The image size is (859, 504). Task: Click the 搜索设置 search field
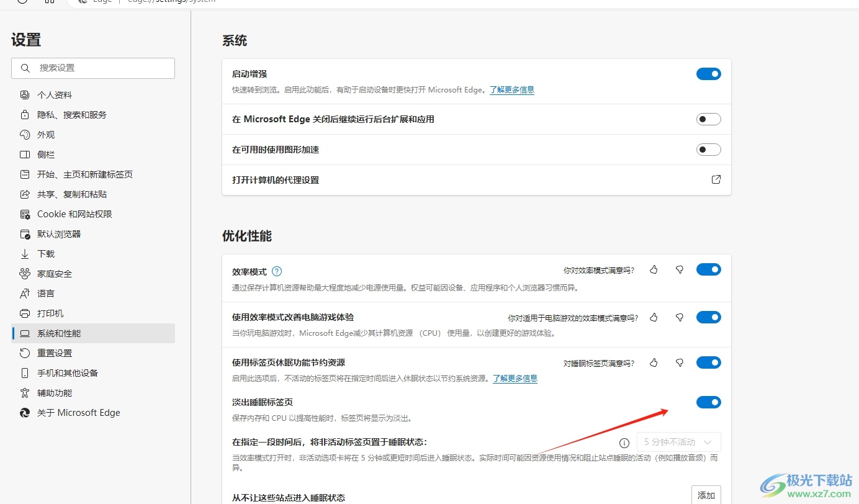[x=93, y=68]
